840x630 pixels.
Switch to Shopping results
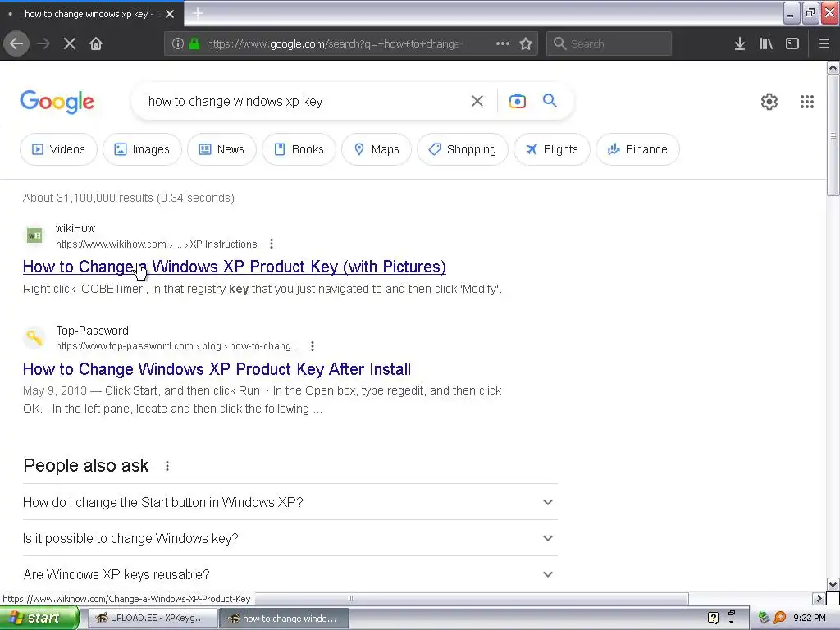(463, 149)
